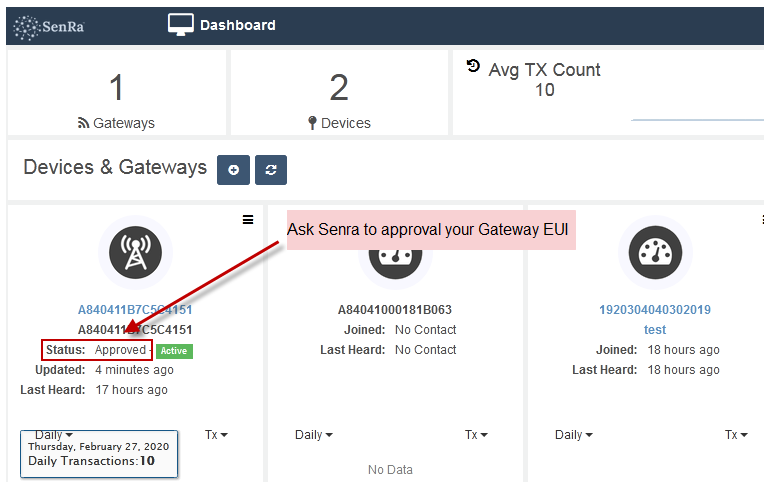This screenshot has height=498, width=773.
Task: Open device link 1920304040302019
Action: click(x=655, y=310)
